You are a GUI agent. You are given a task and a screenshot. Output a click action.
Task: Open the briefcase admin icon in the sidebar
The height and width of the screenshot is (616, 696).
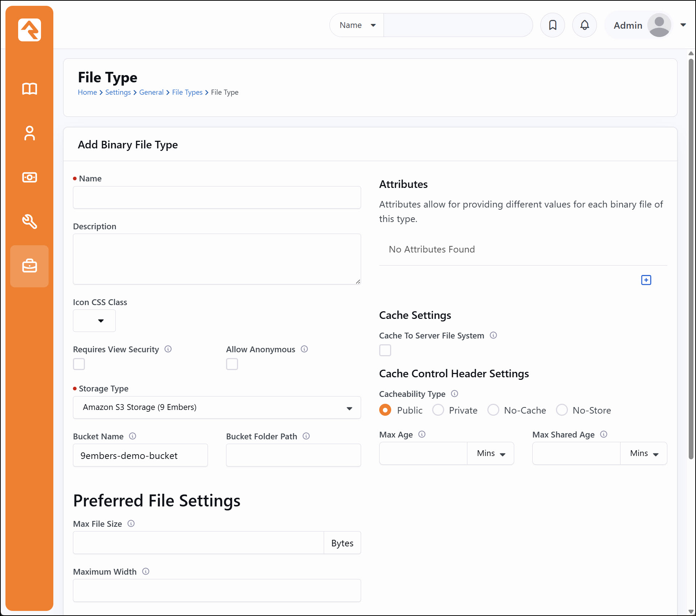[x=29, y=266]
